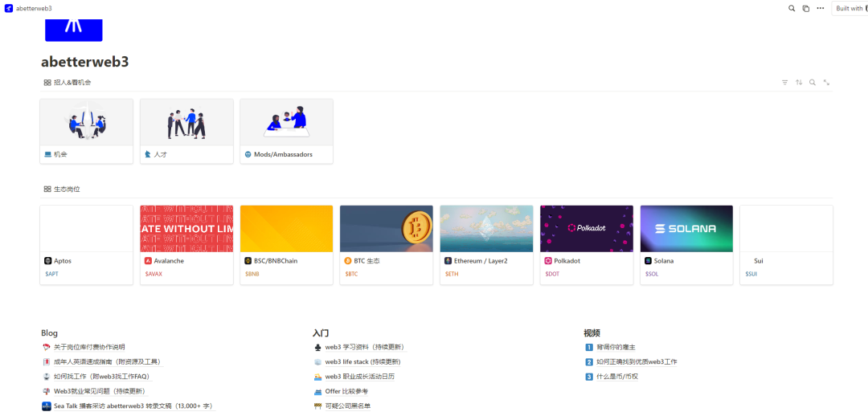The image size is (868, 416).
Task: Click the $SOL tag
Action: click(x=652, y=274)
